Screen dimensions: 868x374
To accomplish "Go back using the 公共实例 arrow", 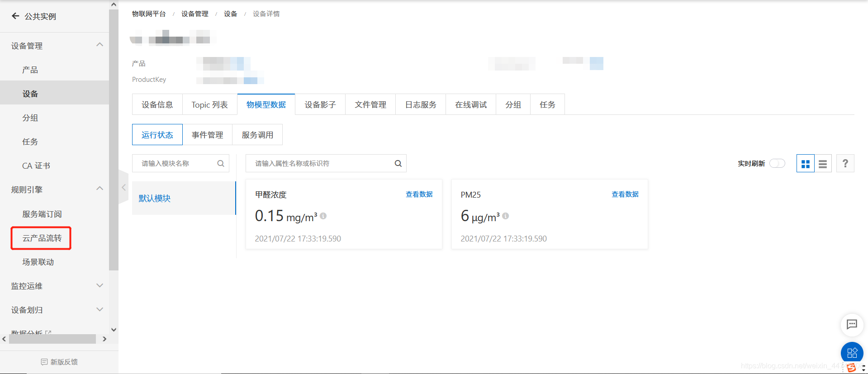I will pyautogui.click(x=15, y=16).
